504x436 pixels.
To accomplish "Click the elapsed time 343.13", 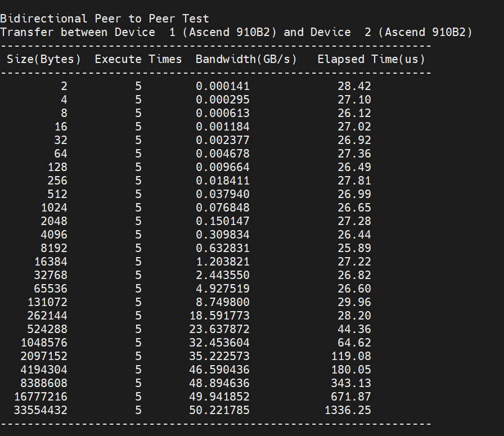I will pyautogui.click(x=351, y=383).
